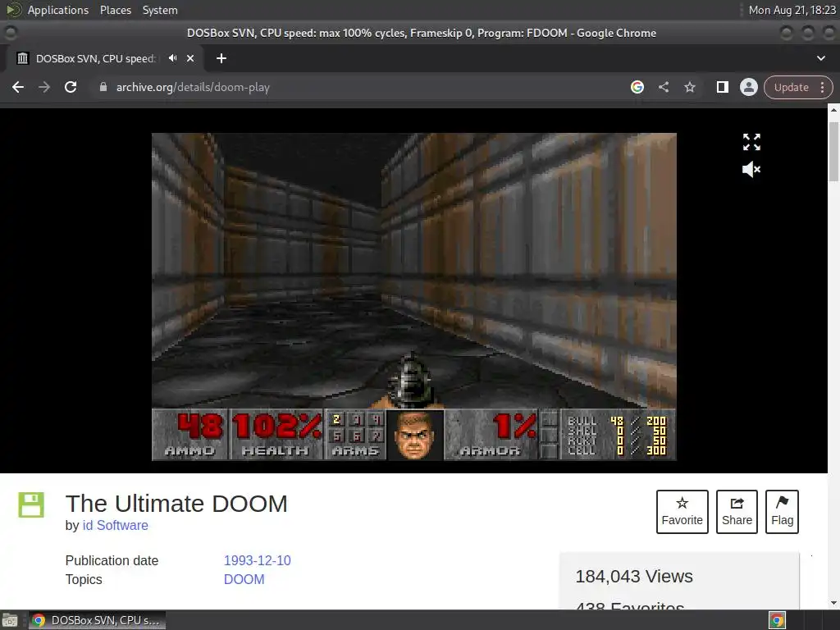The width and height of the screenshot is (840, 630).
Task: Mute the tab via the speaker icon
Action: click(x=172, y=58)
